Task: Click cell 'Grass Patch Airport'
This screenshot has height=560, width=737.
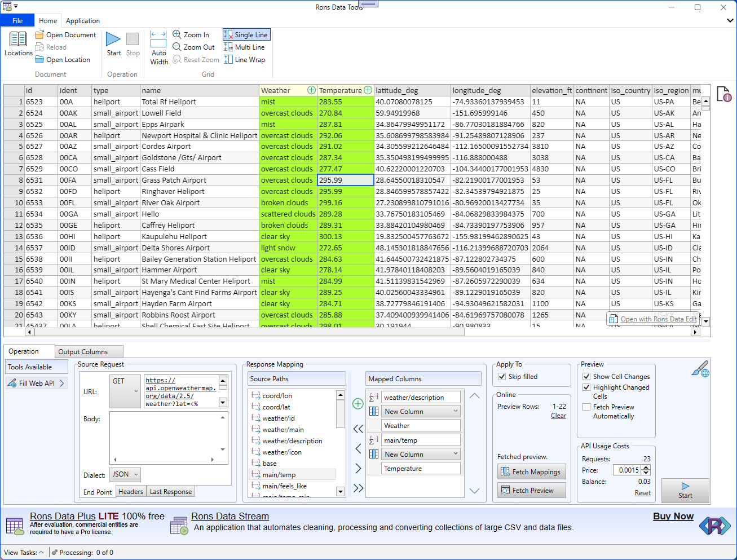Action: (200, 180)
